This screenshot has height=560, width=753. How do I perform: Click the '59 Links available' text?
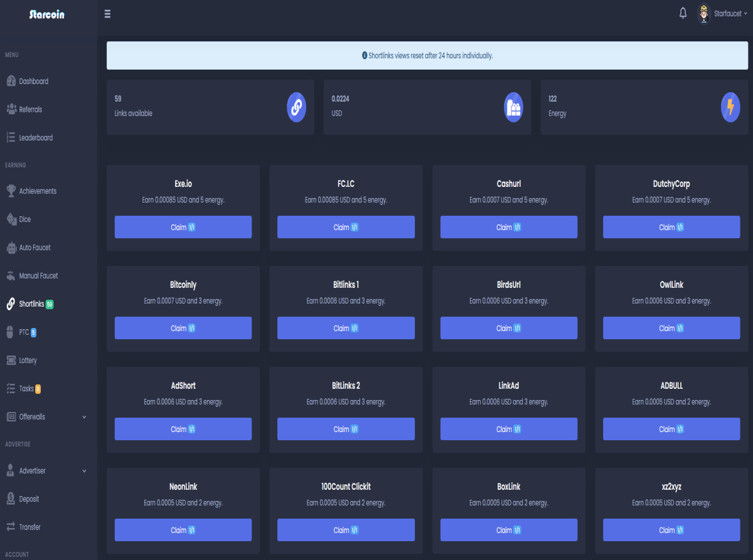133,106
